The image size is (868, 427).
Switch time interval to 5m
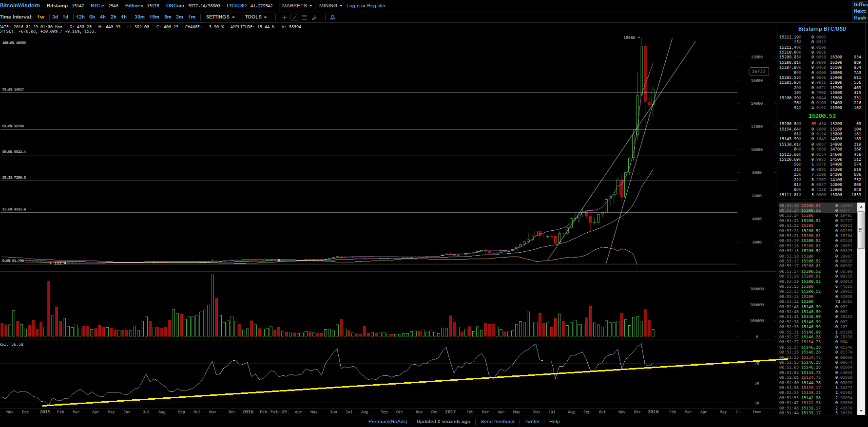click(x=168, y=17)
